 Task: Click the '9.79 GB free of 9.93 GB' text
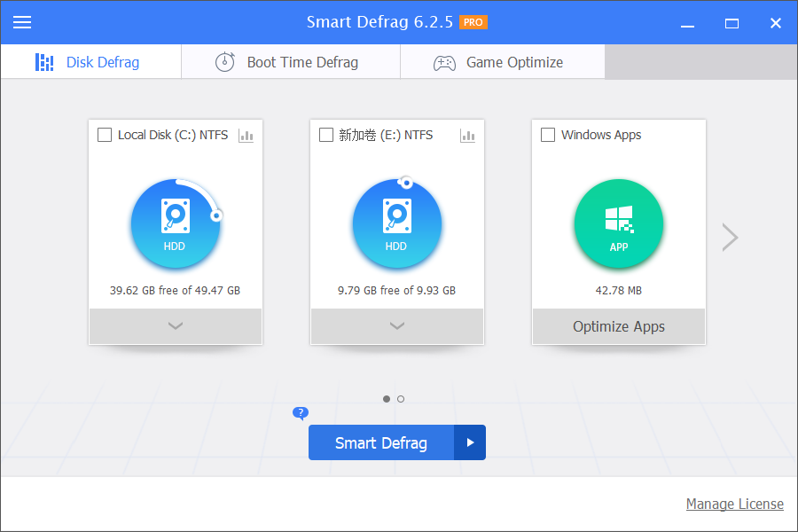click(x=397, y=290)
